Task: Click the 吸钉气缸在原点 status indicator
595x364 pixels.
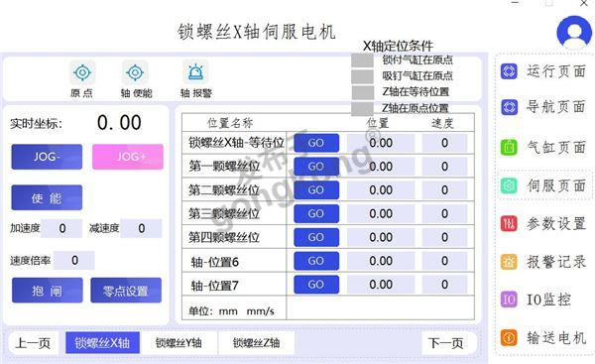Action: click(x=362, y=76)
